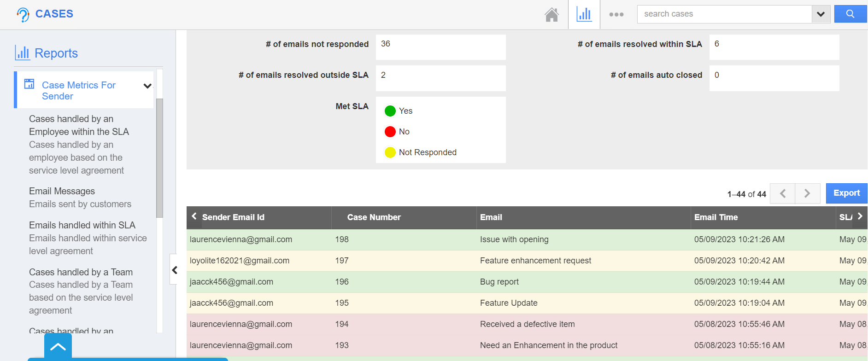Click the Case Metrics For Sender icon
Screen dimensions: 868x361
coord(29,84)
